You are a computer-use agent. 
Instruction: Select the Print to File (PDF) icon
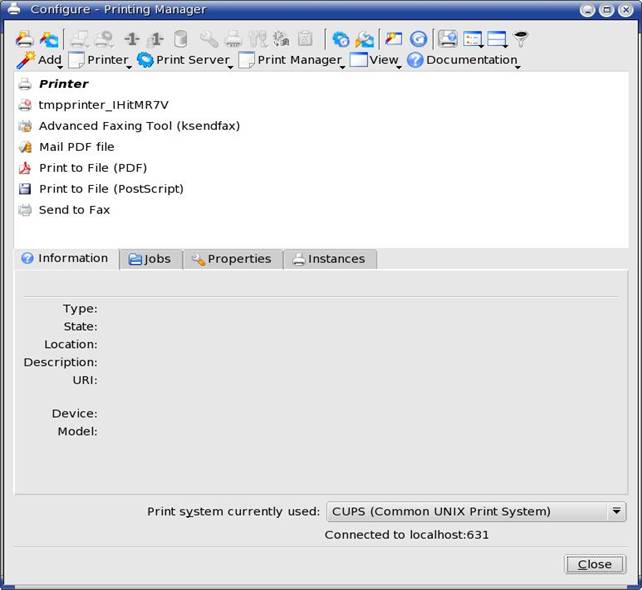[25, 168]
